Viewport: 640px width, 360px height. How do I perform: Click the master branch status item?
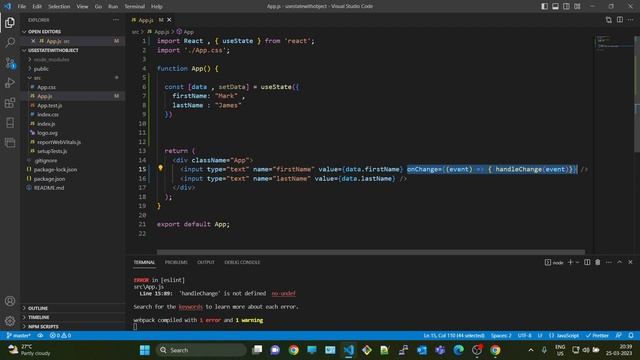(19, 336)
